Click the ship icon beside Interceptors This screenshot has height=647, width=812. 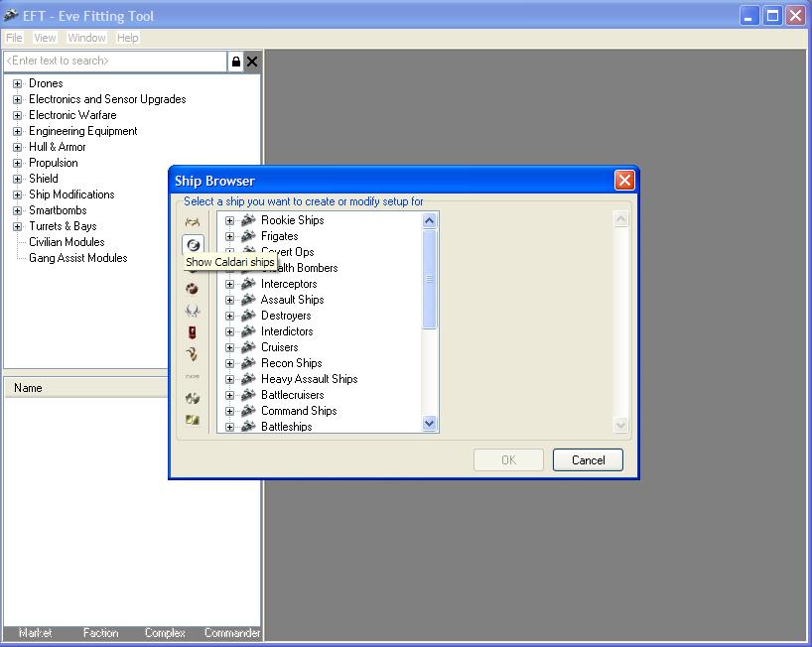tap(248, 284)
